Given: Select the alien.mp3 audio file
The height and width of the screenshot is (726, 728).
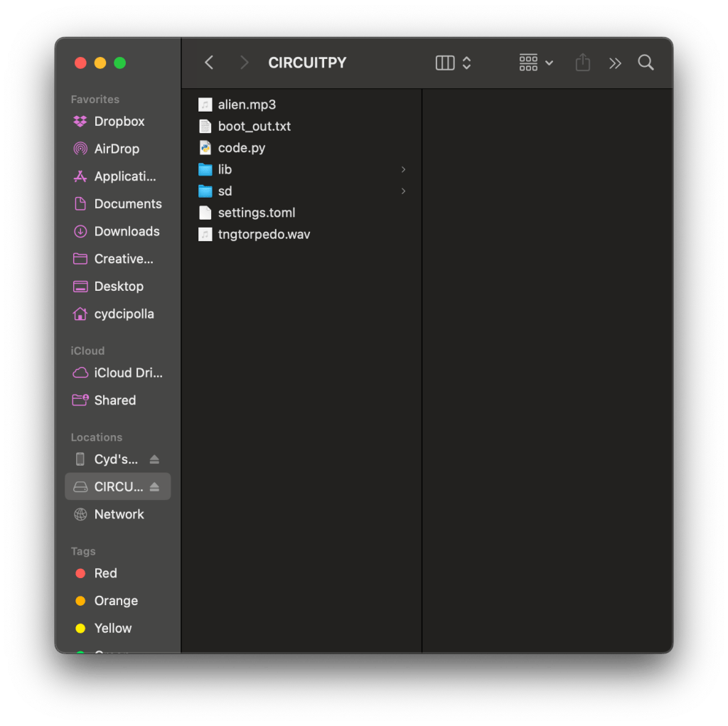Looking at the screenshot, I should tap(246, 105).
